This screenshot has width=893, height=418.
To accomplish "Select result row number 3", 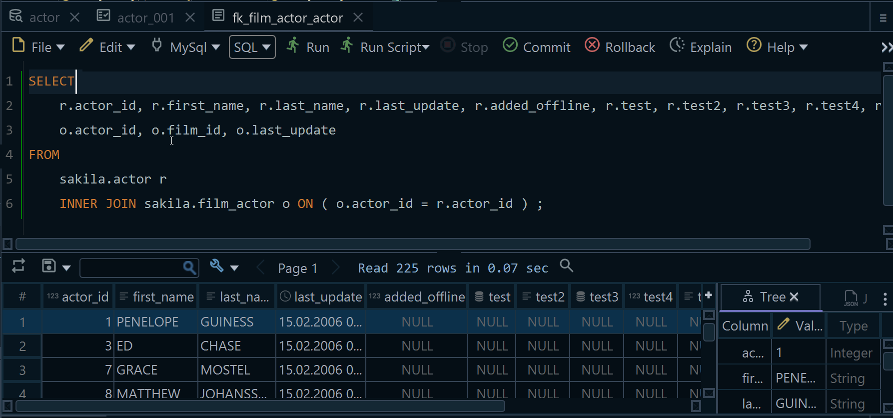I will 22,370.
